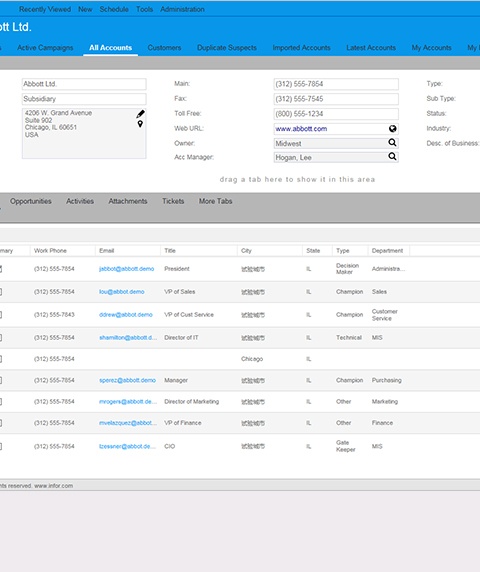This screenshot has height=572, width=480.
Task: Open the Activities tab
Action: (x=80, y=201)
